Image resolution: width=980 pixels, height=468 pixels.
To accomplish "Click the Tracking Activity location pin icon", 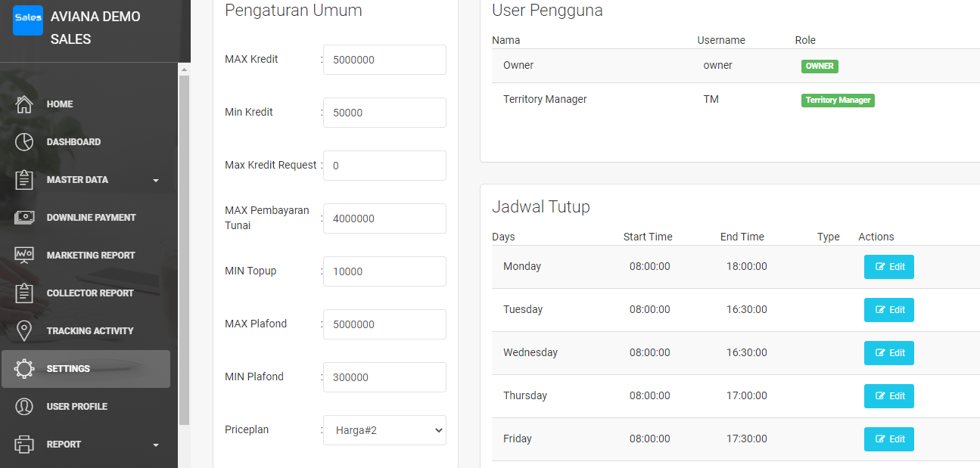I will 24,331.
